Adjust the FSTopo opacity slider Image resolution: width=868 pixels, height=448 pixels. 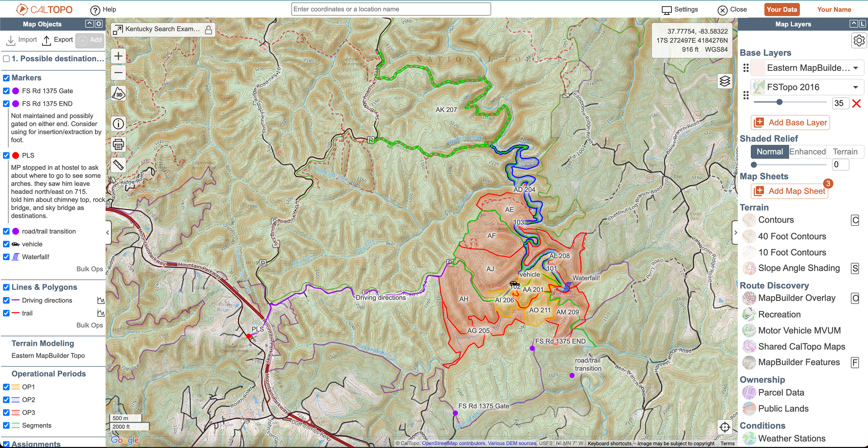click(x=779, y=102)
